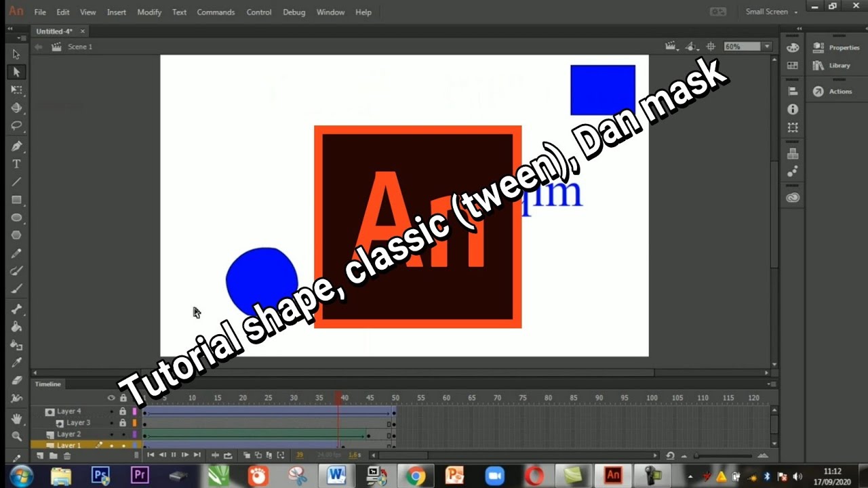The height and width of the screenshot is (488, 868).
Task: Open the Swatches panel icon
Action: 792,66
